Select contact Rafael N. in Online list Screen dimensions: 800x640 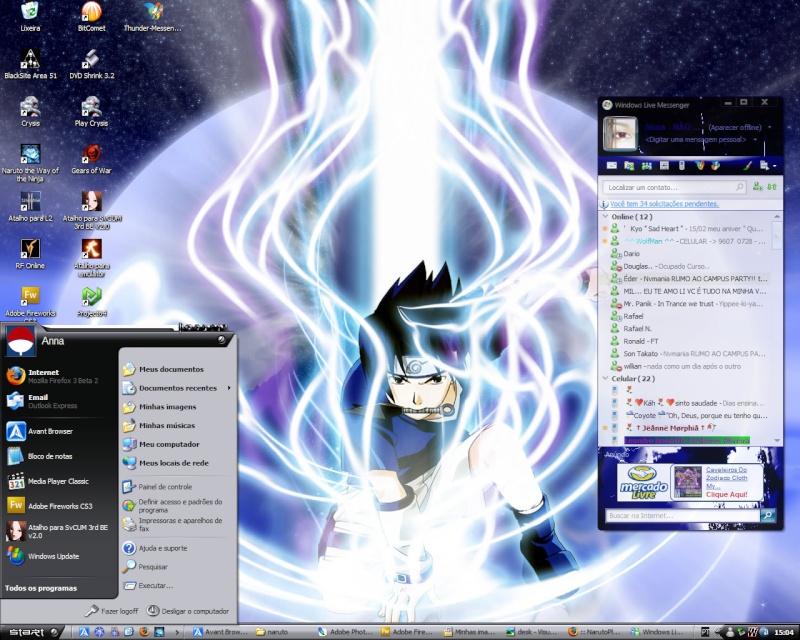[637, 329]
